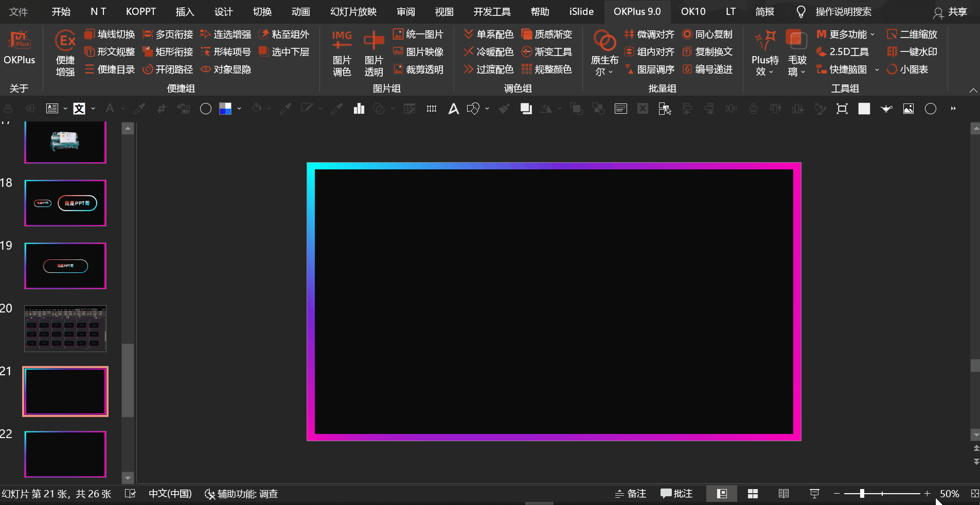Switch to Reading view
The width and height of the screenshot is (980, 505).
[783, 494]
